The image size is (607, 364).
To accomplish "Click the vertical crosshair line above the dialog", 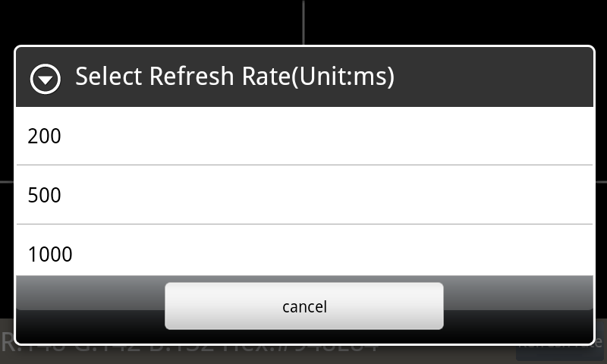I will coord(303,22).
